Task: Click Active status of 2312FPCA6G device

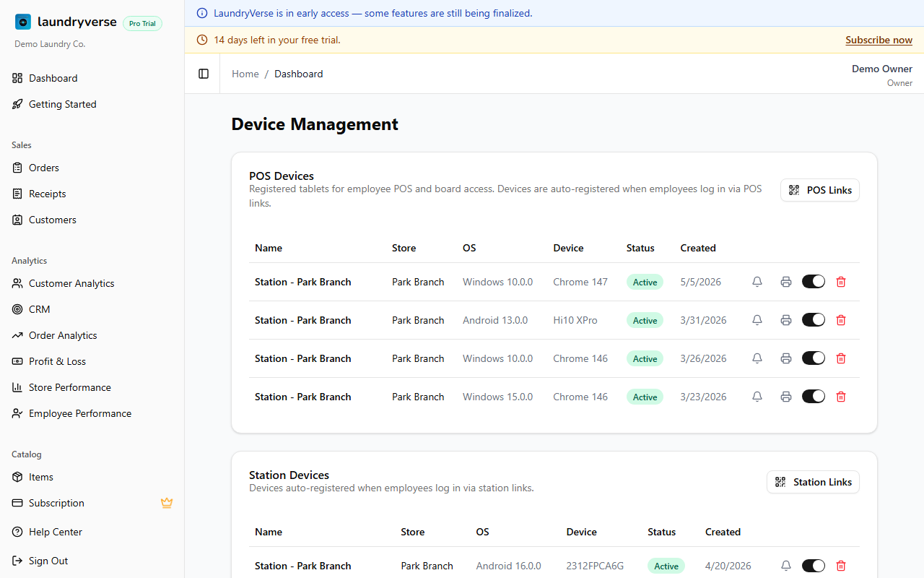Action: click(x=666, y=566)
